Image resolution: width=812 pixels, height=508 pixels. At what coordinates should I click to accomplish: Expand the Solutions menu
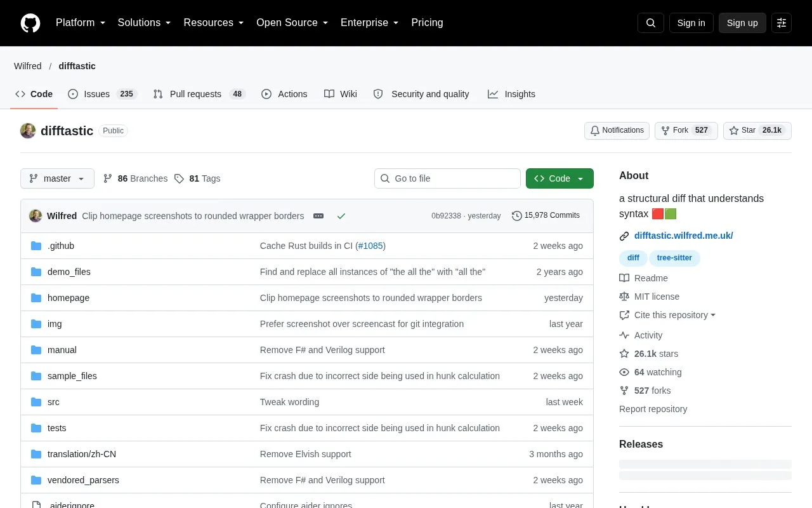pos(145,23)
